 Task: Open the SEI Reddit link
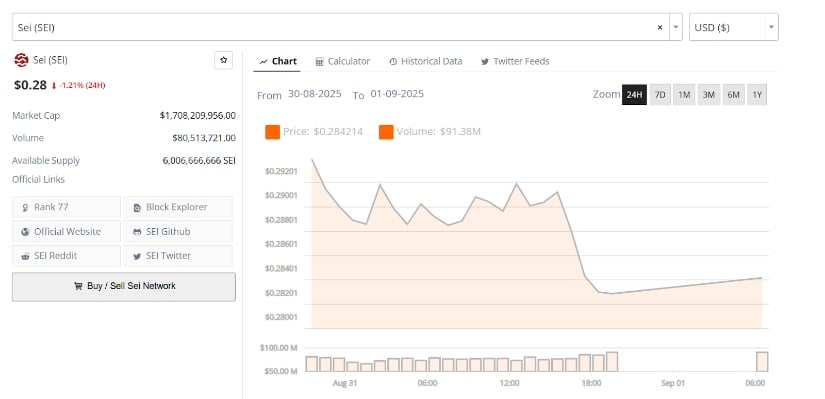(66, 255)
